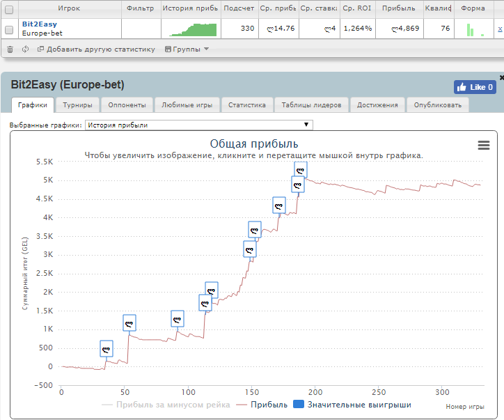Click the Europe-bet network label
Screen dimensions: 504x420
[42, 33]
